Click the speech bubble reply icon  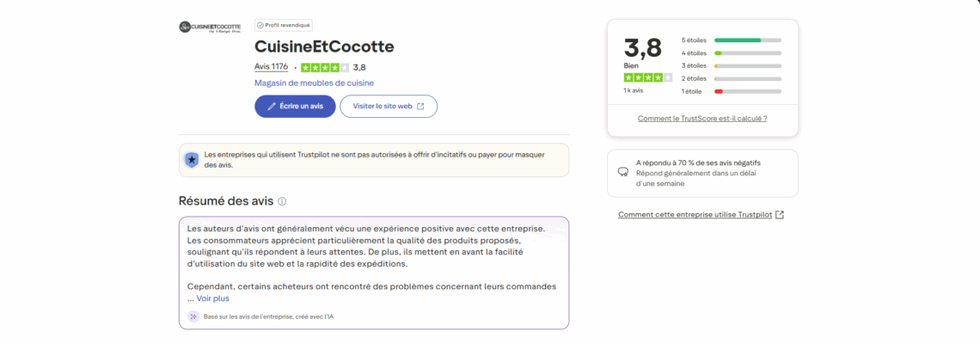pos(623,172)
